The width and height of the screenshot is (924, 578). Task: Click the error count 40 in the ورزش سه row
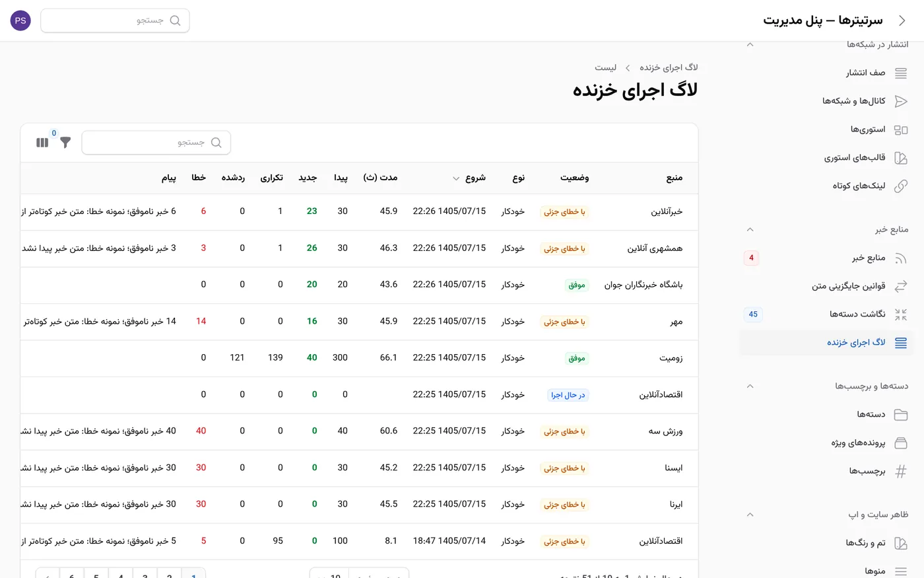201,431
